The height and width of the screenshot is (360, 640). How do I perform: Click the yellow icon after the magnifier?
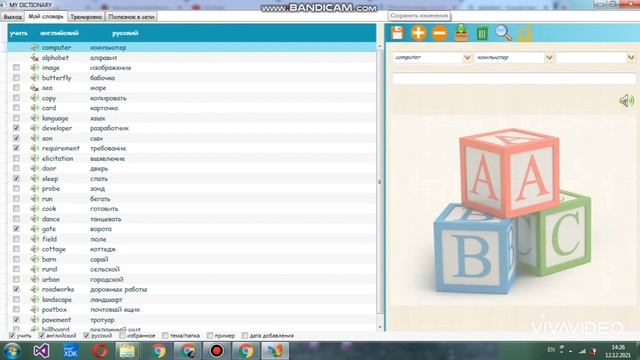coord(525,33)
